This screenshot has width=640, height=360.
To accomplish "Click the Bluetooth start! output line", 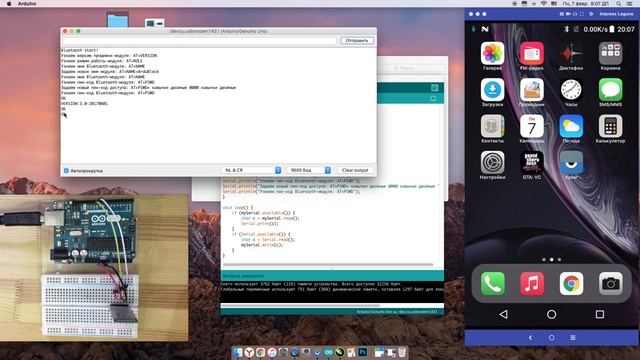I will (80, 50).
